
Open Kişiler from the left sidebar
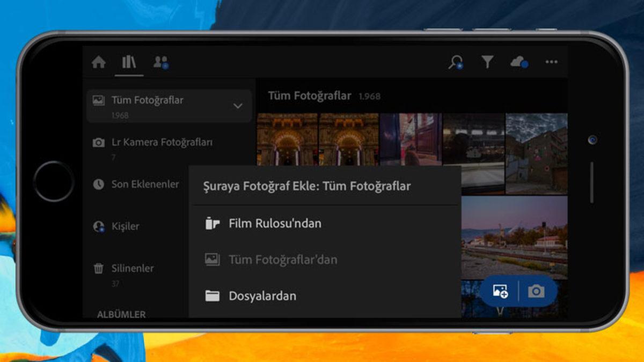coord(127,226)
